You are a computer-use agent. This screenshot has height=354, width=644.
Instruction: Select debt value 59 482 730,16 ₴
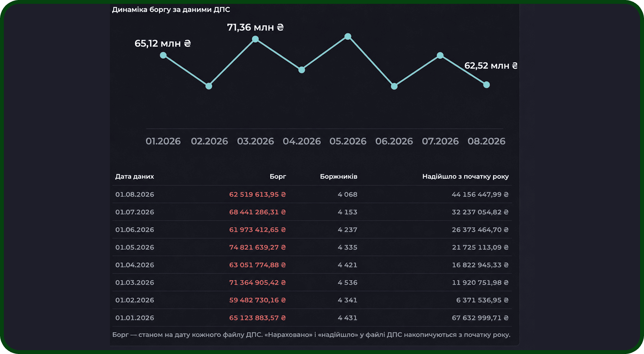point(258,300)
